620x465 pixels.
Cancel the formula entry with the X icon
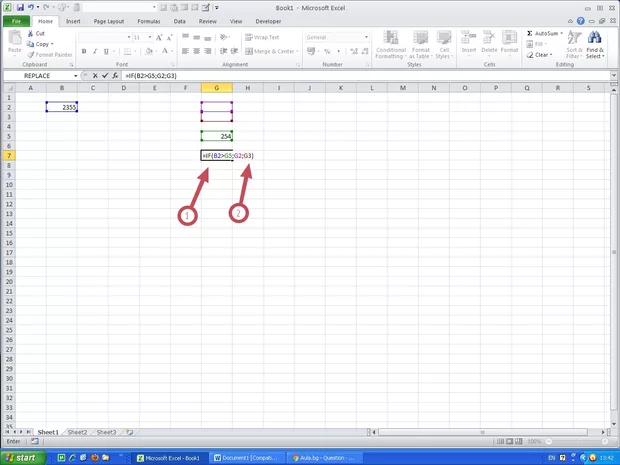(x=95, y=76)
